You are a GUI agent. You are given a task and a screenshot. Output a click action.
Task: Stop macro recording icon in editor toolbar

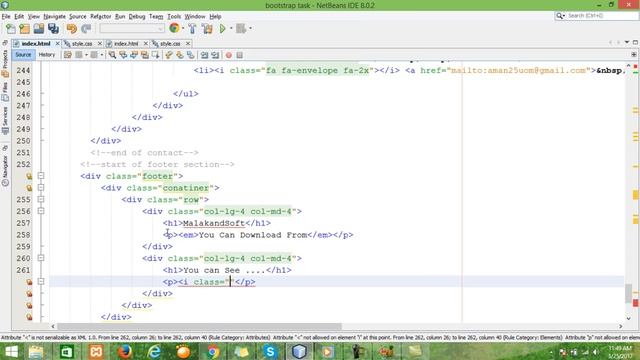pos(240,55)
